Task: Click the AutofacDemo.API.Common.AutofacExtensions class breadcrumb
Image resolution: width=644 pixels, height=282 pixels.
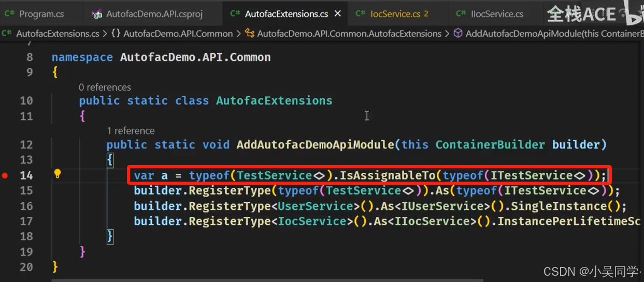Action: [x=349, y=34]
